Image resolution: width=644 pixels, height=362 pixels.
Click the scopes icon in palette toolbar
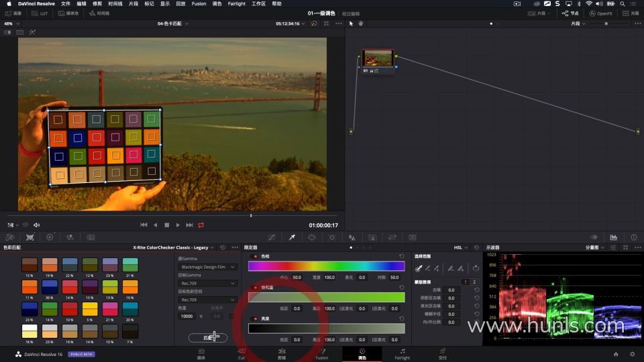click(x=613, y=237)
